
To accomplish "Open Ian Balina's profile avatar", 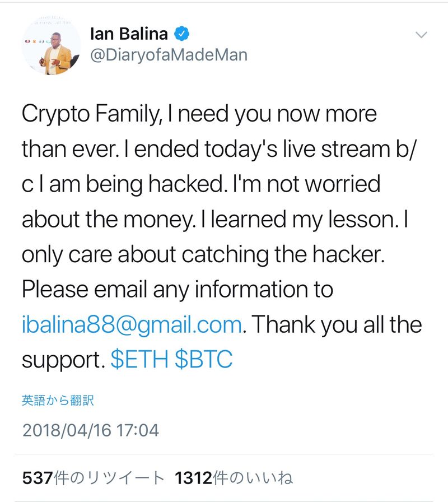I will [x=50, y=46].
